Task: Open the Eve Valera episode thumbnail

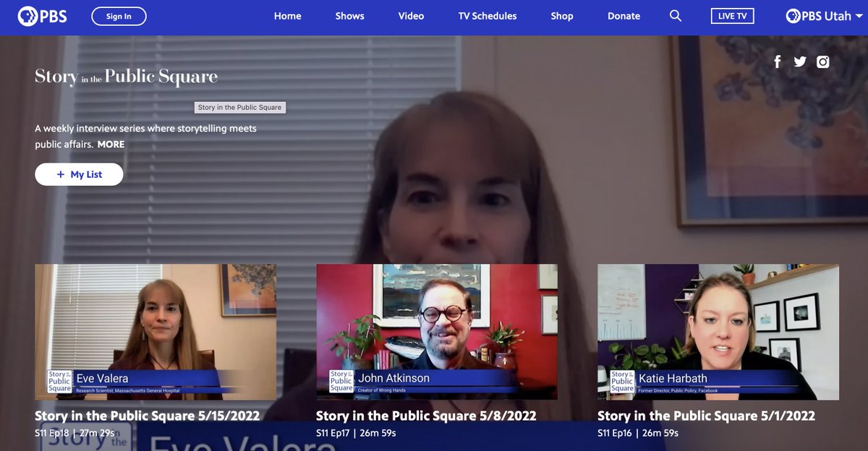Action: (x=156, y=332)
